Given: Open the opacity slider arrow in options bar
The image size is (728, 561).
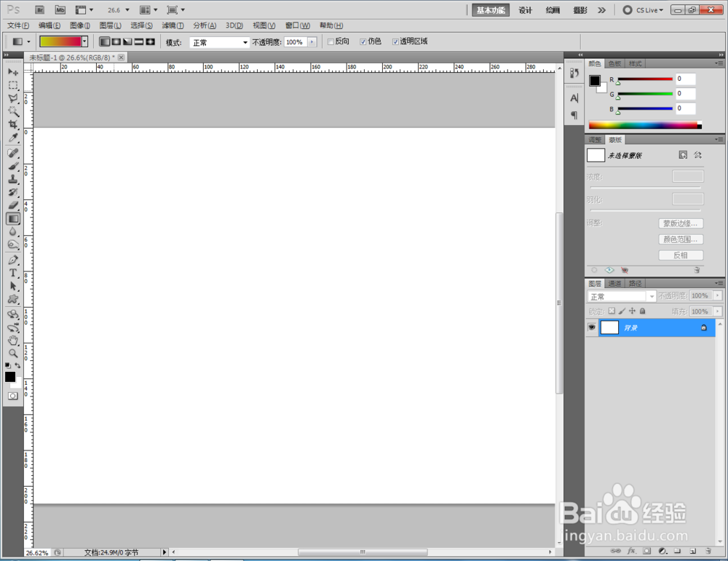Looking at the screenshot, I should click(312, 41).
